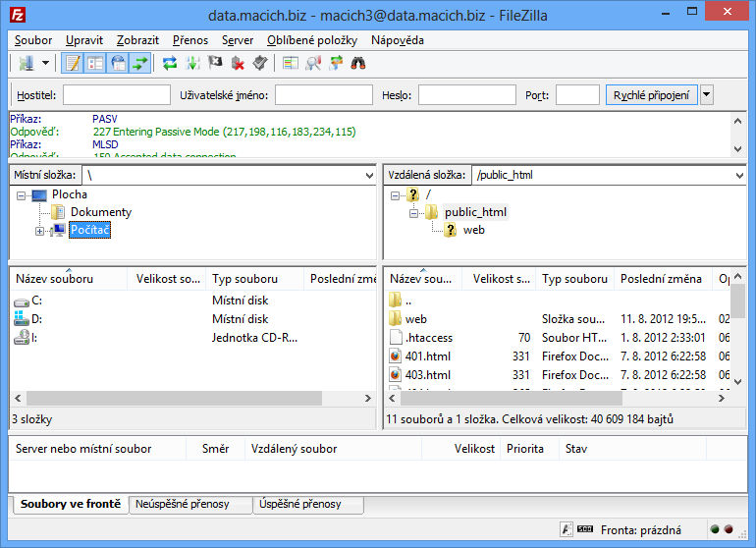
Task: Toggle the local directory tree view
Action: (x=95, y=63)
